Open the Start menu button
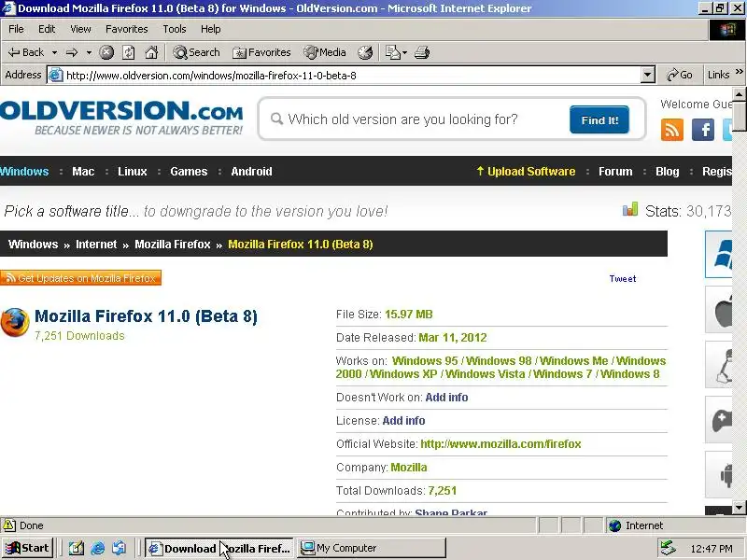This screenshot has height=560, width=747. pos(27,548)
